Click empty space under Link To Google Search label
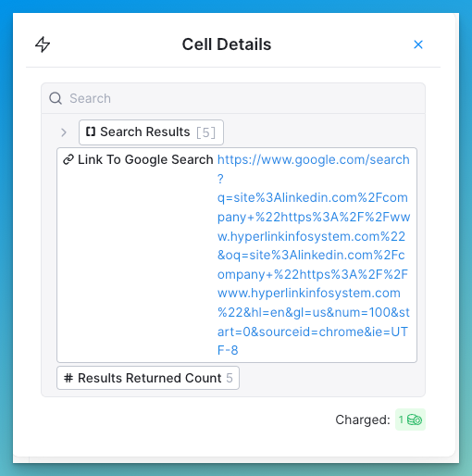Image resolution: width=472 pixels, height=476 pixels. 137,262
